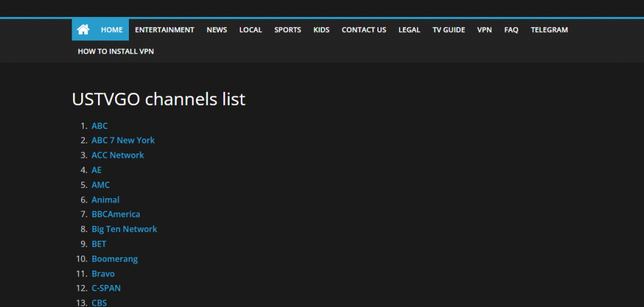The image size is (644, 307).
Task: Go to the NEWS section
Action: coord(217,30)
